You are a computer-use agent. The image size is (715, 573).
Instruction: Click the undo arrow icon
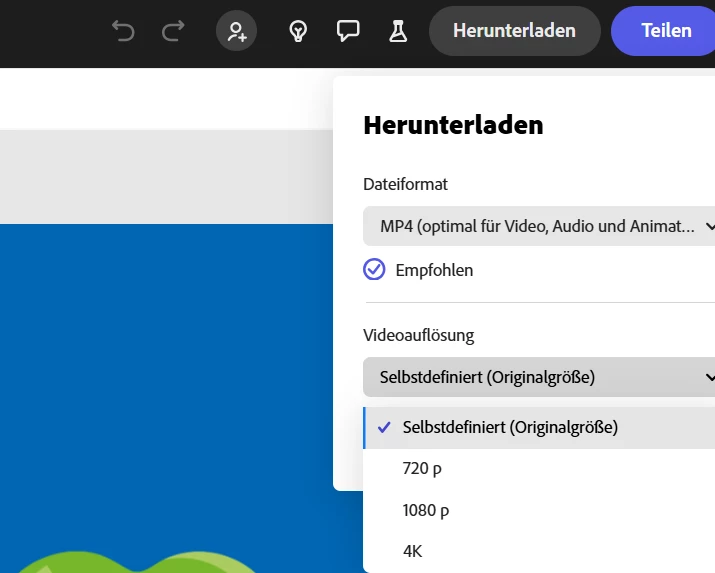(x=124, y=31)
